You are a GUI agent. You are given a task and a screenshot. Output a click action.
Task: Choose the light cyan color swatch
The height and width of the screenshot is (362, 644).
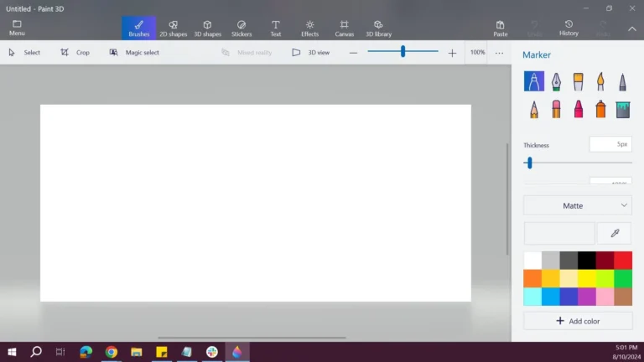[532, 297]
